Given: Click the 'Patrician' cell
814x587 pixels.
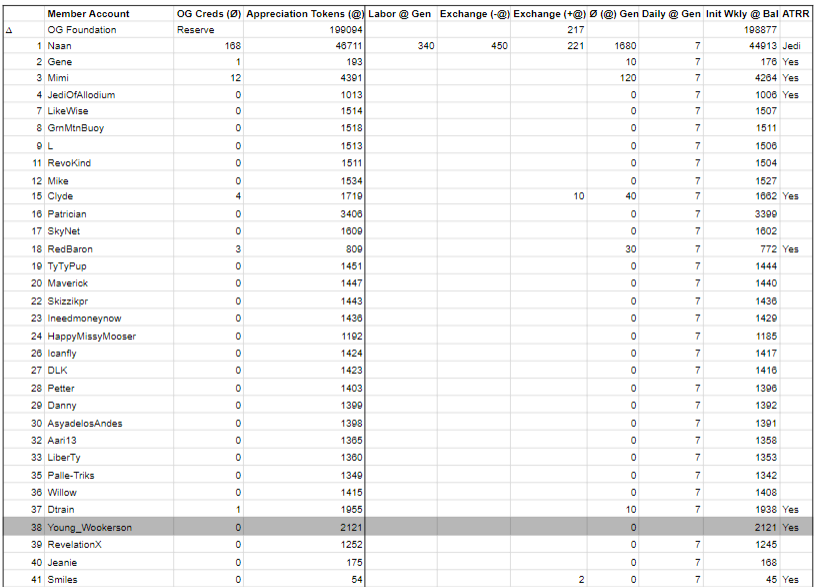Looking at the screenshot, I should click(x=67, y=214).
